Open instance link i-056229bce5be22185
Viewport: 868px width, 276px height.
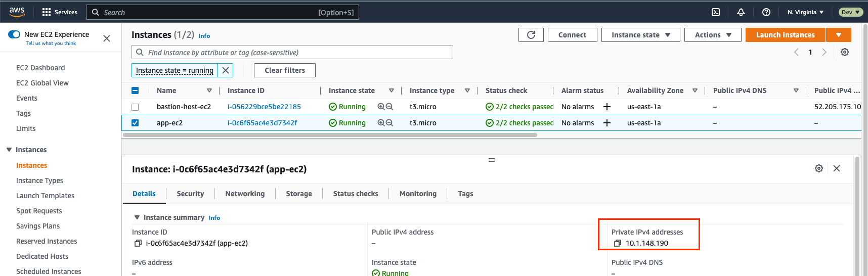(x=264, y=107)
